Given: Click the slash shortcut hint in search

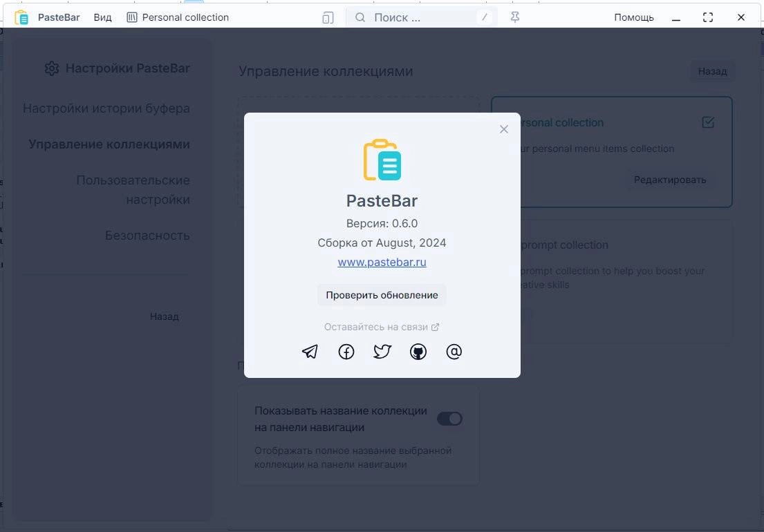Looking at the screenshot, I should click(x=484, y=17).
